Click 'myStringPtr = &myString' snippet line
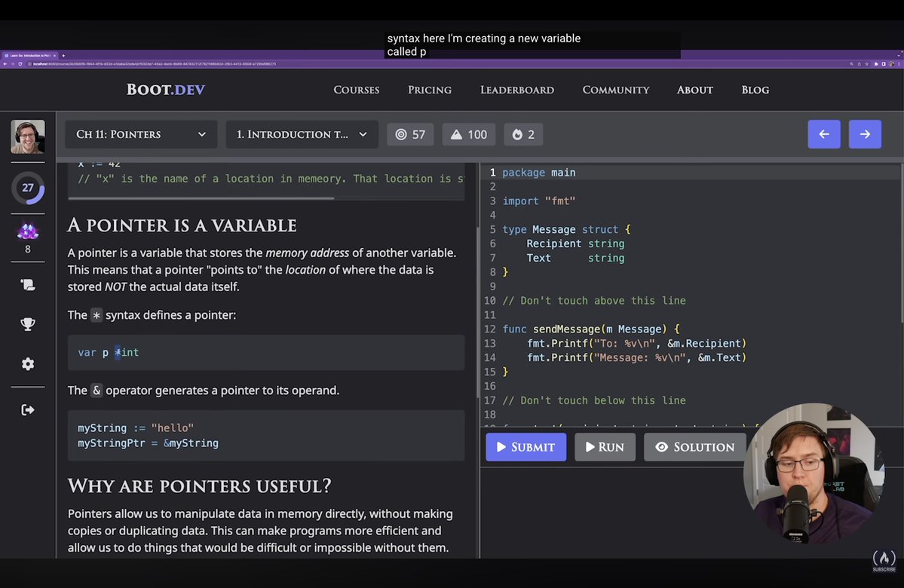Viewport: 904px width, 588px height. click(x=149, y=443)
